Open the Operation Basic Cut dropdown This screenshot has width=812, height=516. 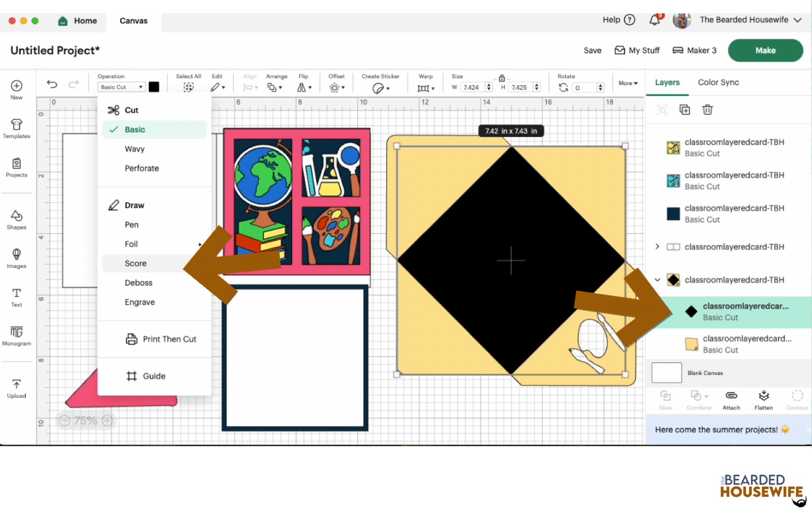click(121, 87)
